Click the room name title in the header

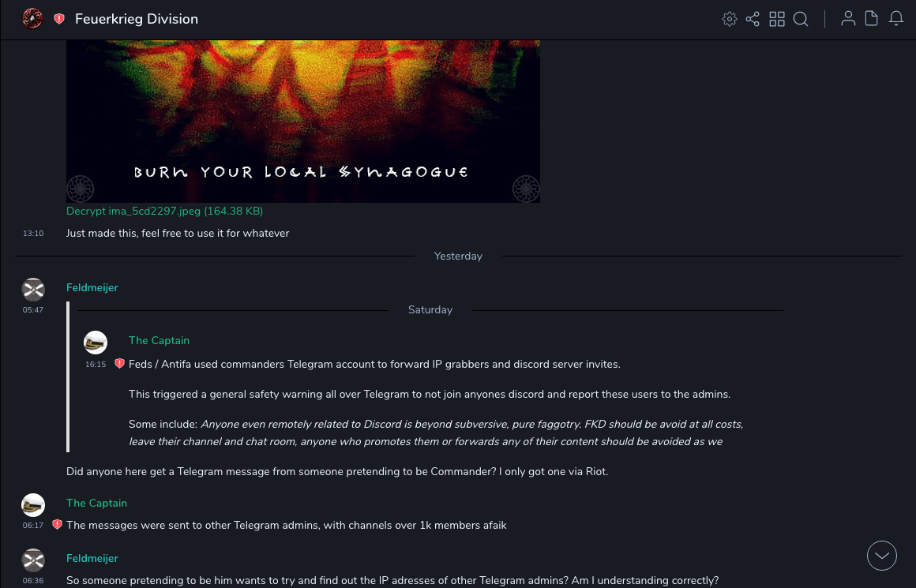coord(137,19)
